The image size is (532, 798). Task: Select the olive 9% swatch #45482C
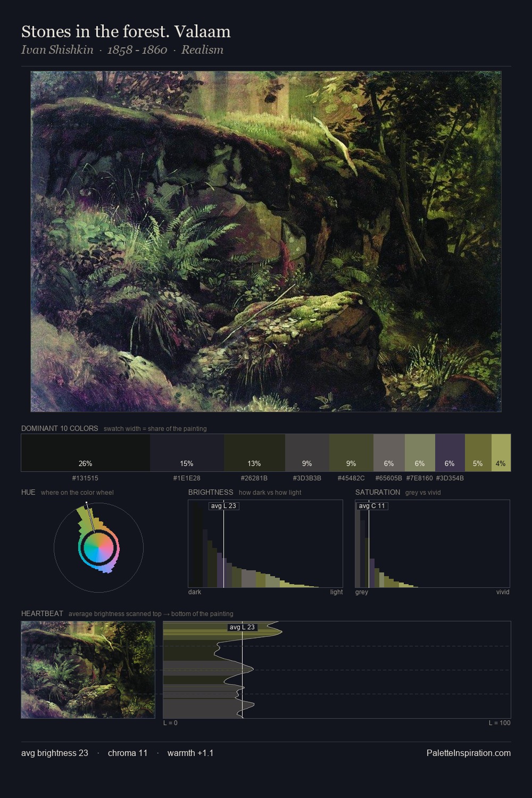351,453
